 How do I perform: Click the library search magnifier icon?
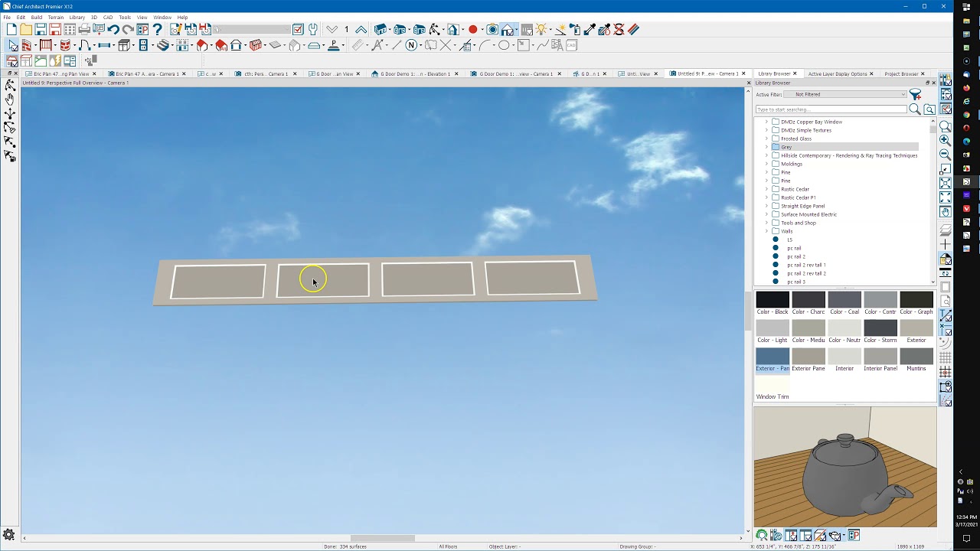click(915, 109)
